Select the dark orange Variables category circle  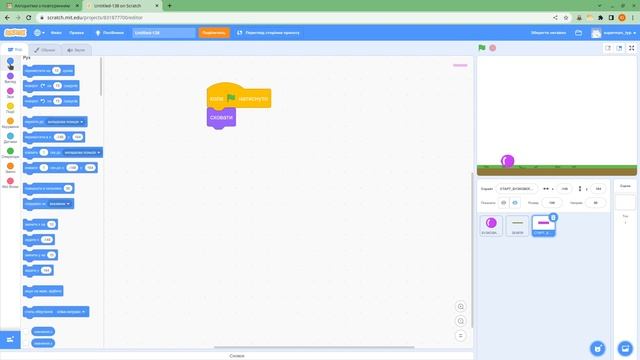(x=10, y=166)
